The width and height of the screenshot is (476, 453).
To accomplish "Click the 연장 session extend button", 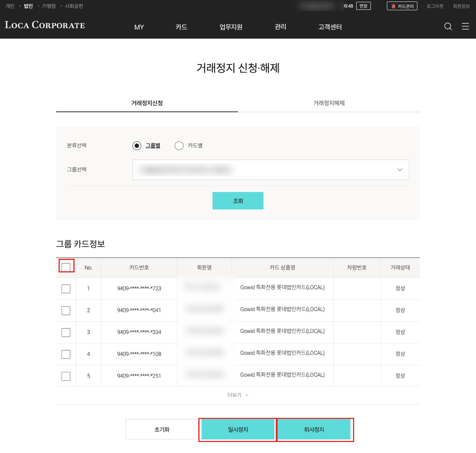I will [x=364, y=6].
